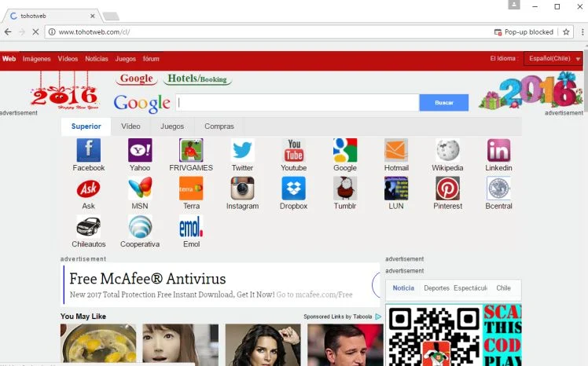This screenshot has width=588, height=366.
Task: Open Imágenes in the red navigation bar
Action: point(36,59)
